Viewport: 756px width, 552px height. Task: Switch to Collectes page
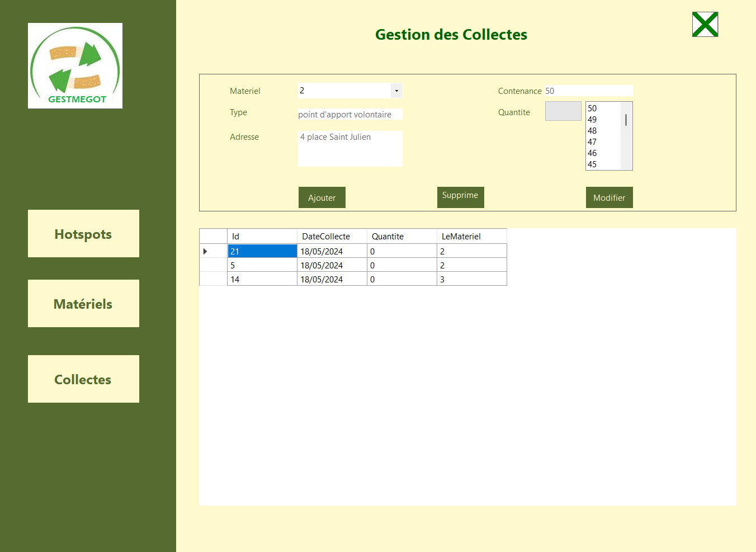coord(83,379)
